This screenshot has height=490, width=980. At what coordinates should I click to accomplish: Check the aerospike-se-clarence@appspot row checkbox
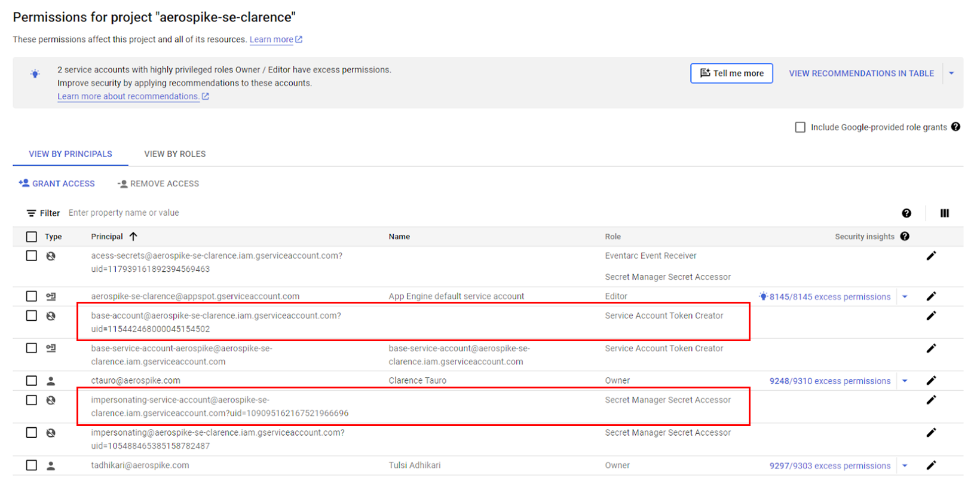(x=32, y=296)
